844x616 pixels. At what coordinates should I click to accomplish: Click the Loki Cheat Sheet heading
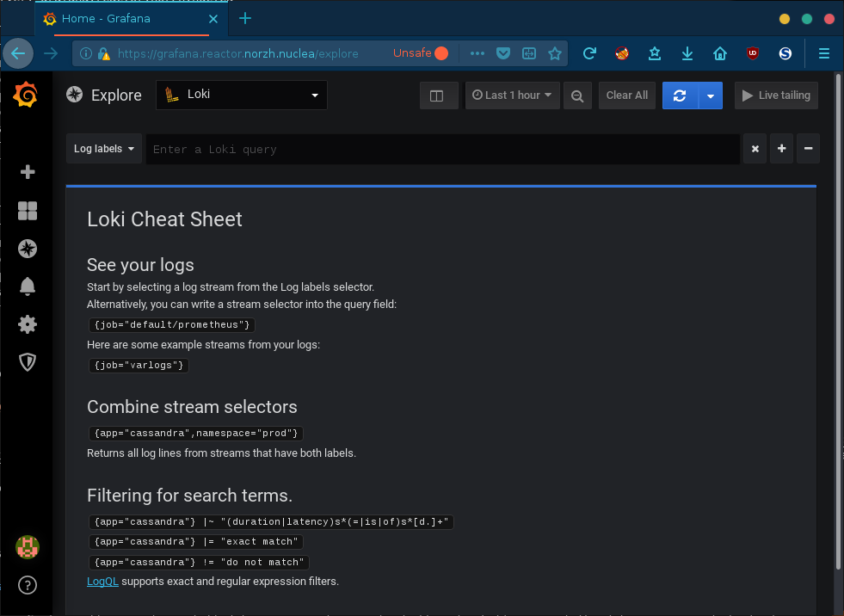pos(164,219)
